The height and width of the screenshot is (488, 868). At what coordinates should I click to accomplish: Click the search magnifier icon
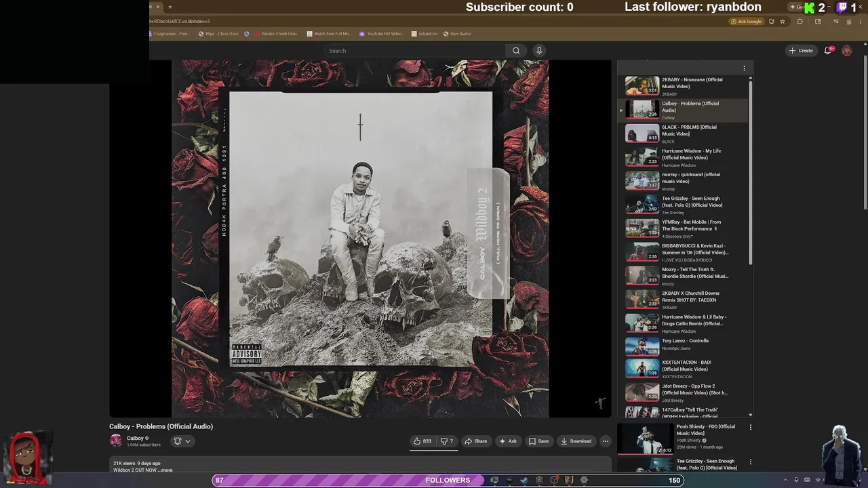516,51
